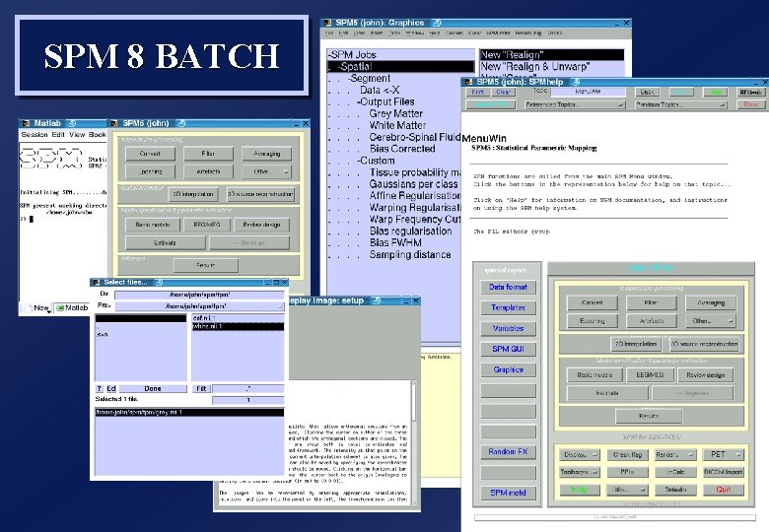Screen dimensions: 769x532
Task: Click Clear button in SPMhelp toolbar
Action: [x=503, y=92]
